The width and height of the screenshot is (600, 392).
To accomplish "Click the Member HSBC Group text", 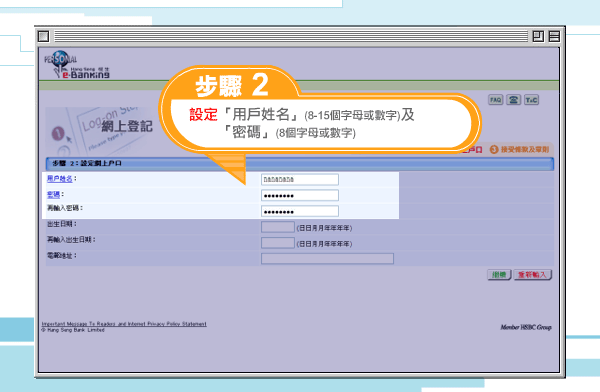I will click(x=526, y=327).
